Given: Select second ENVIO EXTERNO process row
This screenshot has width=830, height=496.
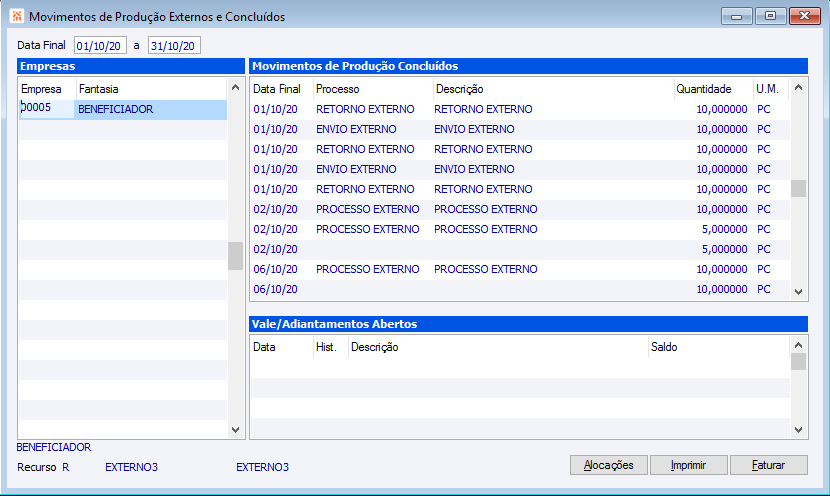Looking at the screenshot, I should pyautogui.click(x=520, y=169).
